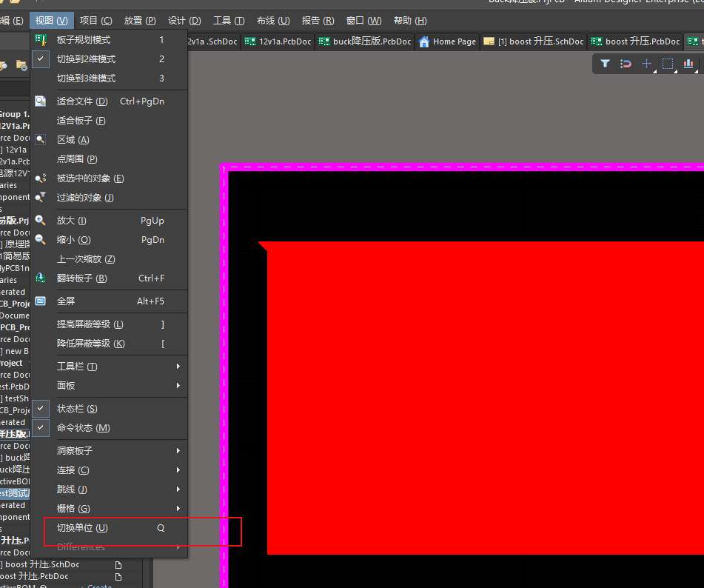Viewport: 704px width, 588px height.
Task: Click the align objects chart icon
Action: click(x=688, y=64)
